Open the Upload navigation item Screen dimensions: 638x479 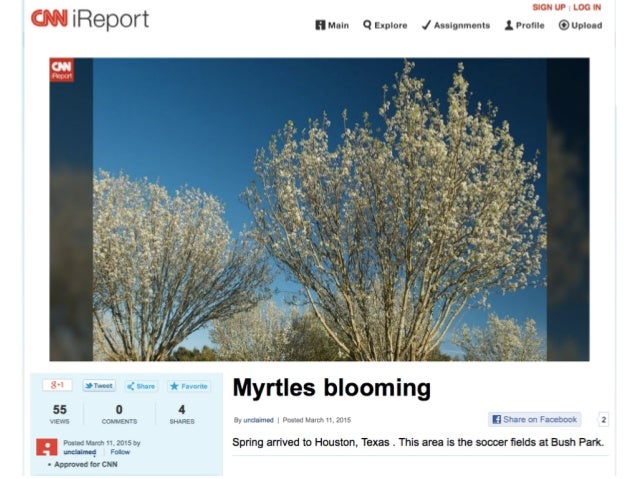[580, 25]
